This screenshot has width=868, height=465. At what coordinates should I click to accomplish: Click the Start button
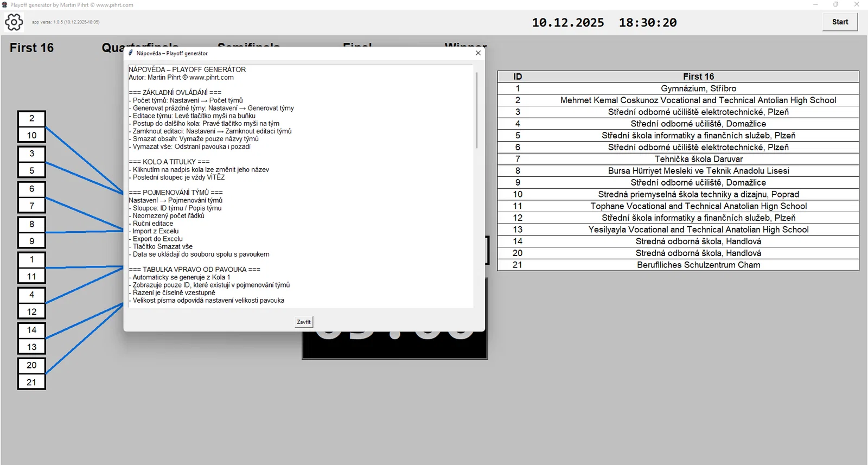point(840,22)
